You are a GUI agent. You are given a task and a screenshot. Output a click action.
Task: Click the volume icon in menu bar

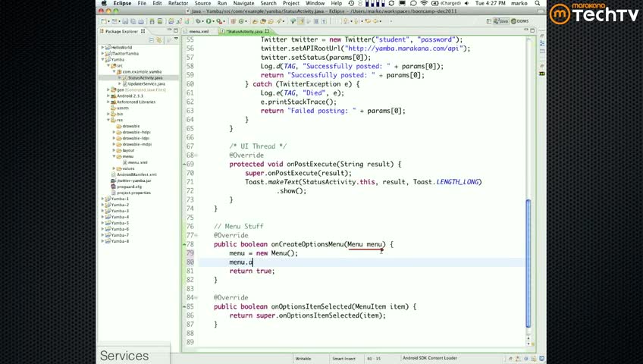(x=466, y=3)
